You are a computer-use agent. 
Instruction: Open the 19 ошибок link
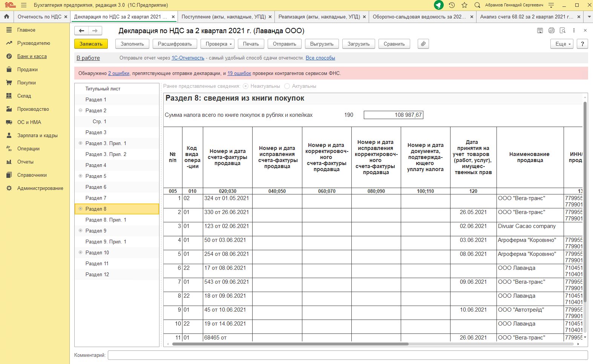pyautogui.click(x=239, y=73)
